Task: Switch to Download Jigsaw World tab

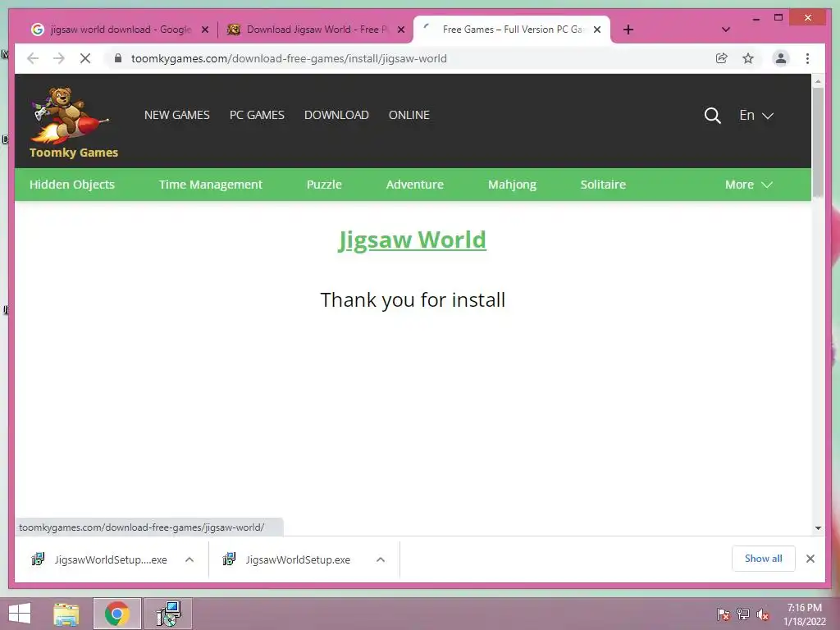Action: (316, 30)
